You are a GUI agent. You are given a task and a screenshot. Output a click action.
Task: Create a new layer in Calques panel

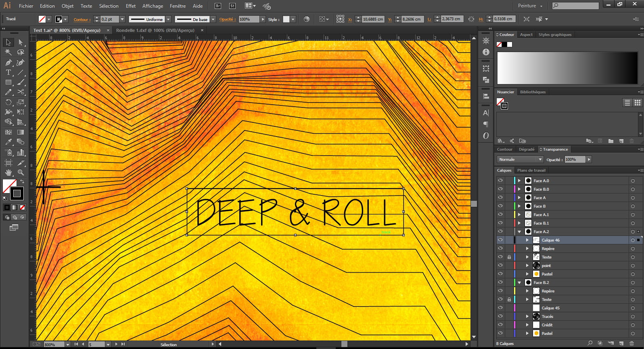tap(621, 343)
